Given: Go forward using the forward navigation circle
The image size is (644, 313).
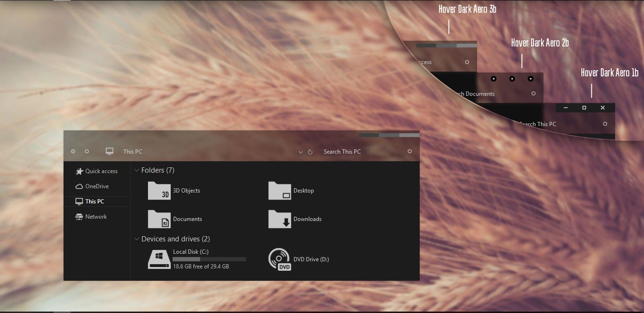Looking at the screenshot, I should point(87,151).
